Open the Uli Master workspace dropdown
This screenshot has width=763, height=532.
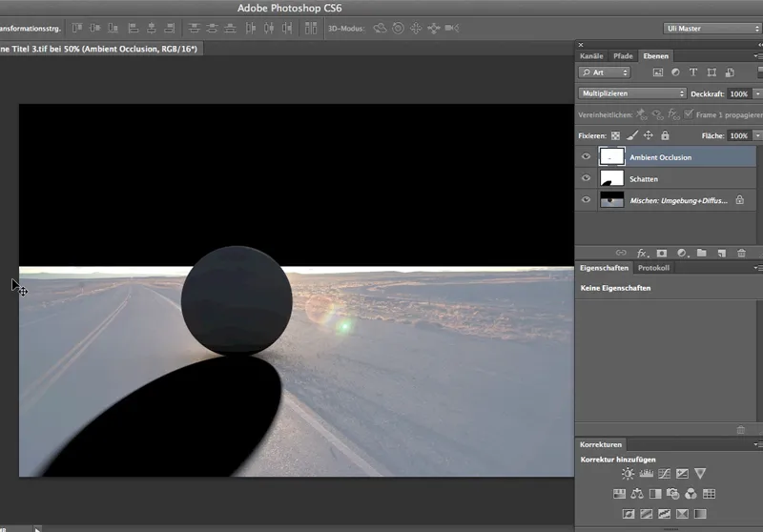tap(711, 29)
